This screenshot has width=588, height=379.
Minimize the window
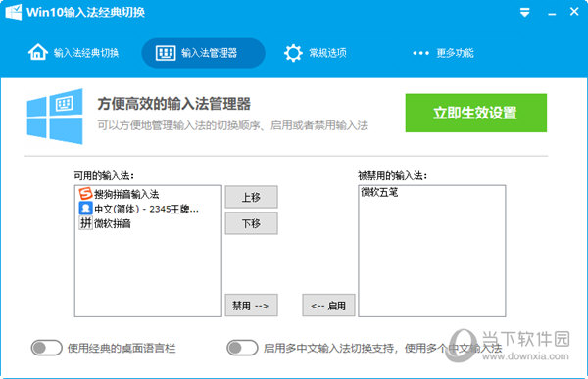pos(552,14)
